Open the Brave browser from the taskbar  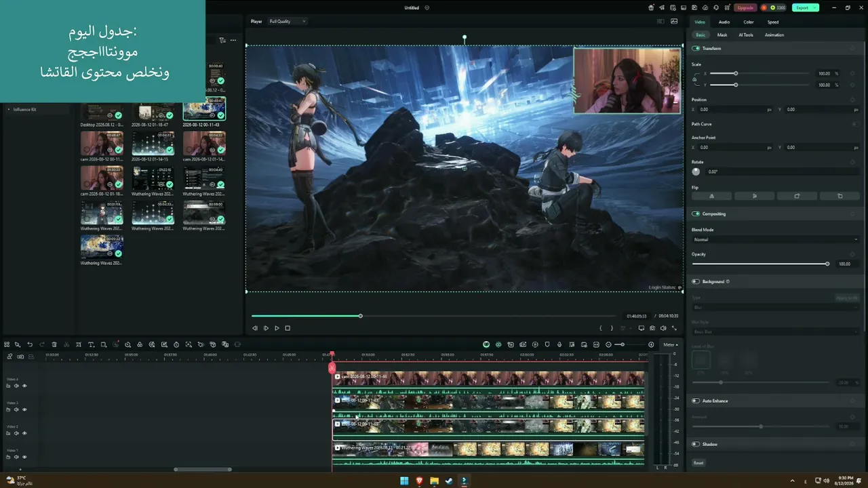point(419,481)
